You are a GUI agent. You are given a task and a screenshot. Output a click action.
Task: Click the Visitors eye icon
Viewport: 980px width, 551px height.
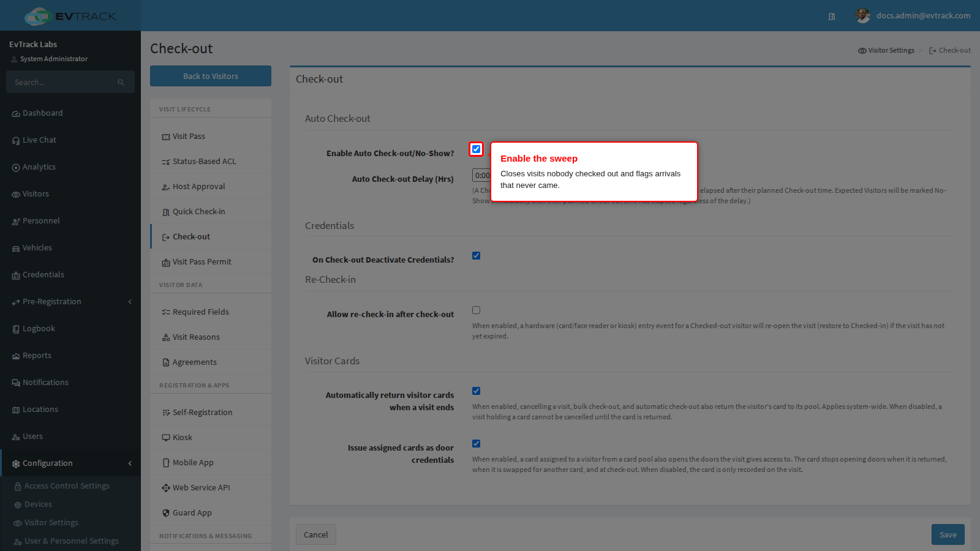click(x=16, y=195)
